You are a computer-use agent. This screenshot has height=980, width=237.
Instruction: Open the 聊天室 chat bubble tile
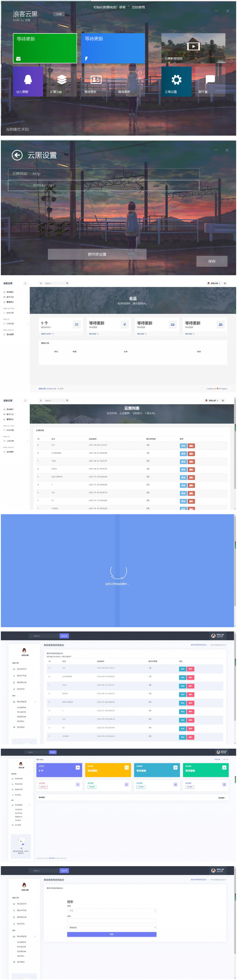(210, 82)
